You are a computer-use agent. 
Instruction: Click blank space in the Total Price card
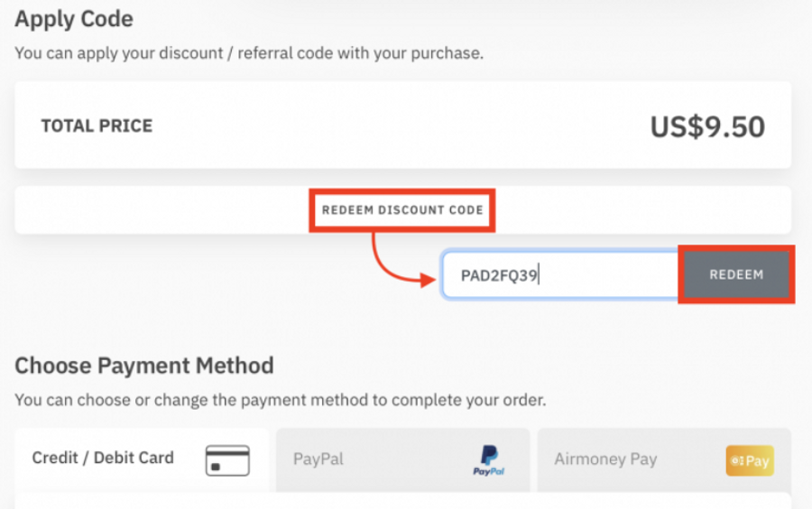click(397, 126)
